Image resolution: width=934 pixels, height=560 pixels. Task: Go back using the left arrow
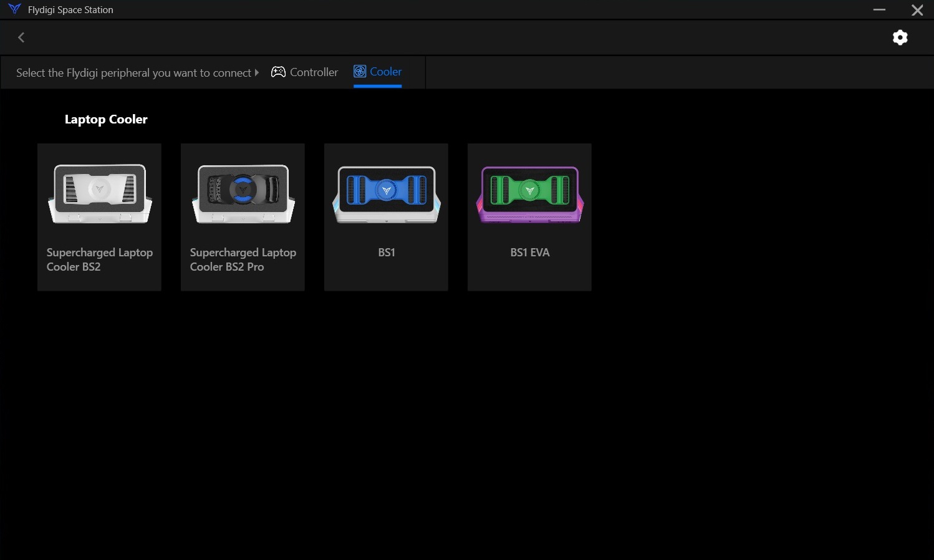click(21, 37)
